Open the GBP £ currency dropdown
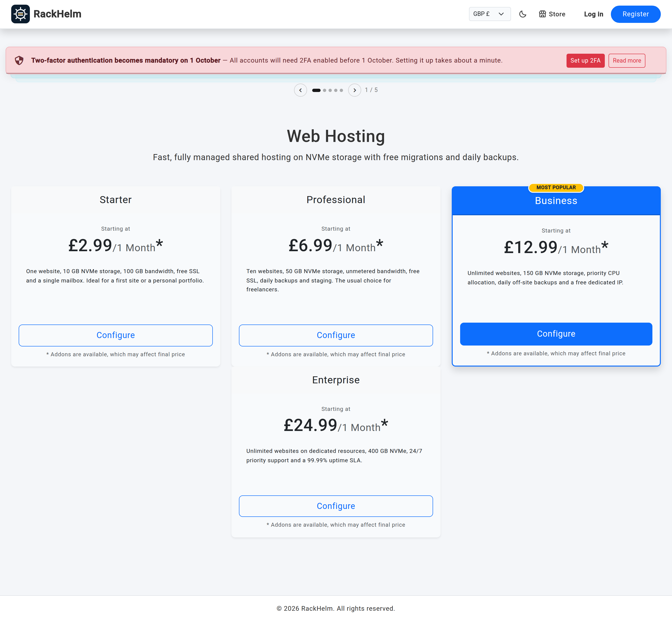 490,14
